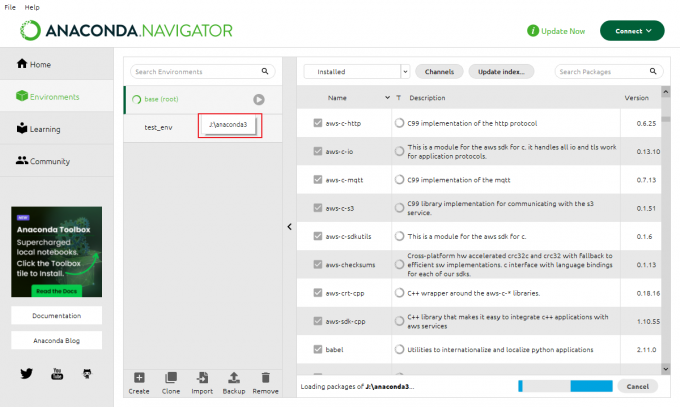Click the T column header

click(399, 98)
